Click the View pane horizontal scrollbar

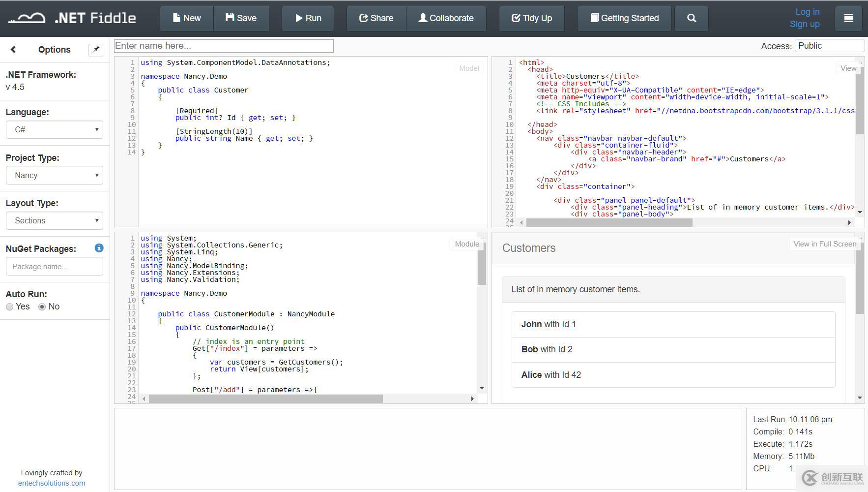click(x=609, y=223)
